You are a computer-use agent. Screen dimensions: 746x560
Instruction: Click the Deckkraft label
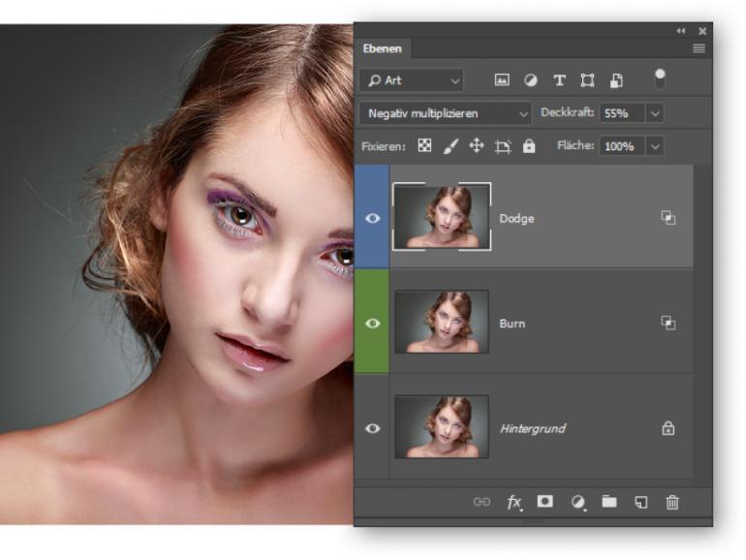tap(567, 112)
